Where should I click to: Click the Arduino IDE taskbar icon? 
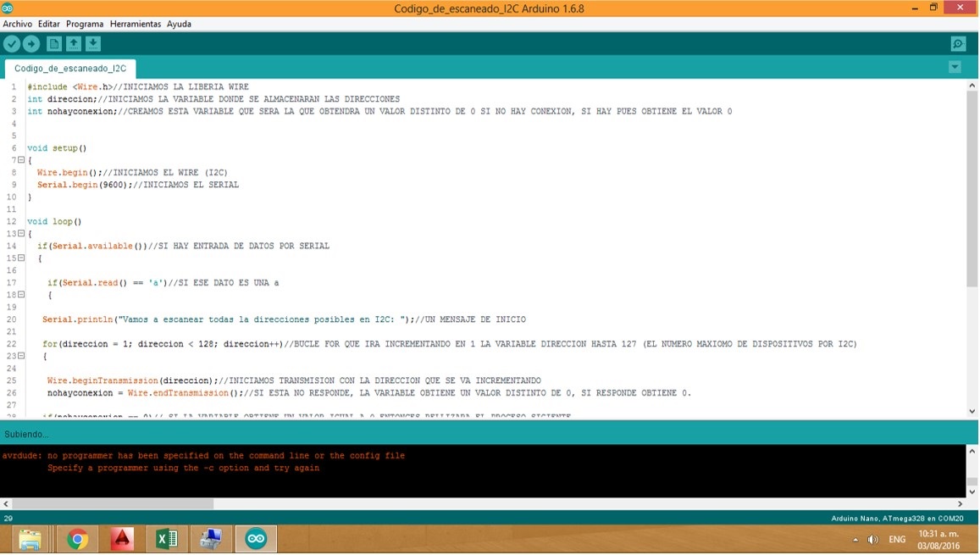click(x=256, y=539)
